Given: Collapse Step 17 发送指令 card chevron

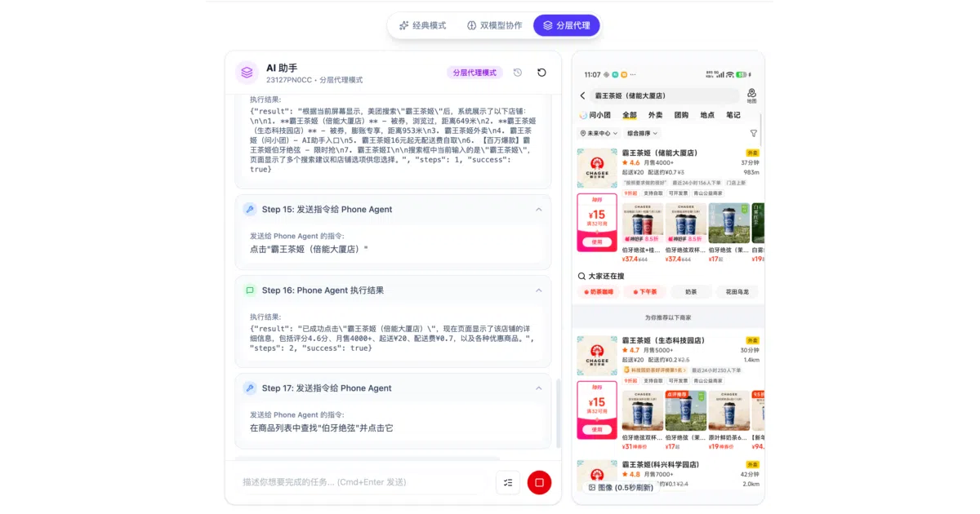Looking at the screenshot, I should pyautogui.click(x=539, y=388).
